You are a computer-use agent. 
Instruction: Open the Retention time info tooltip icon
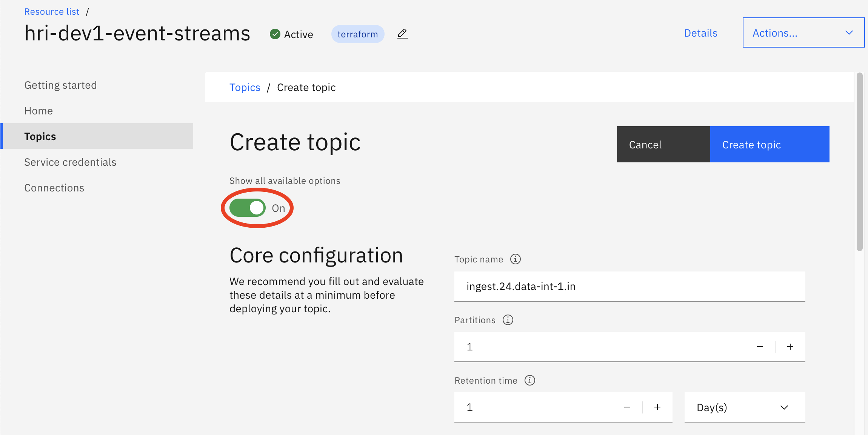pyautogui.click(x=530, y=380)
